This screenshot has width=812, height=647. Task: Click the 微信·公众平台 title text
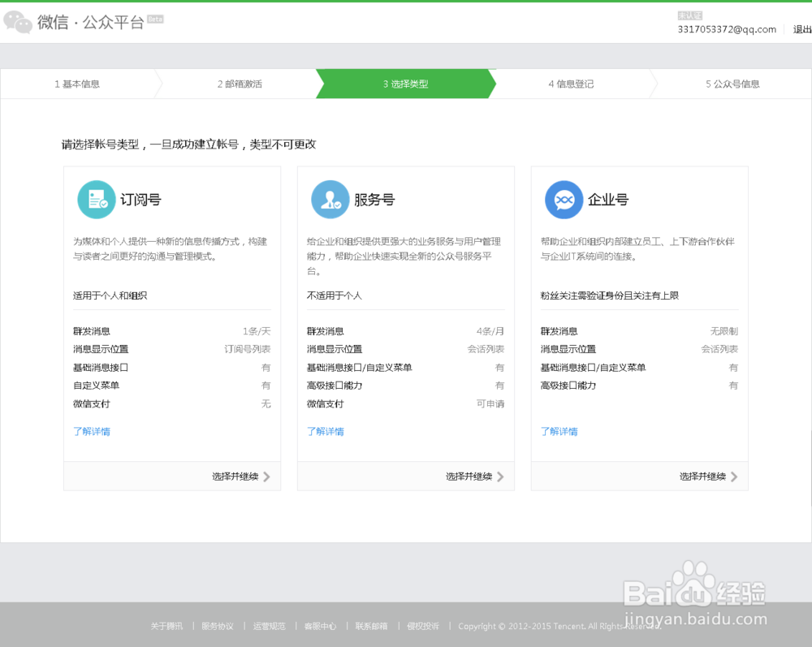[x=91, y=22]
